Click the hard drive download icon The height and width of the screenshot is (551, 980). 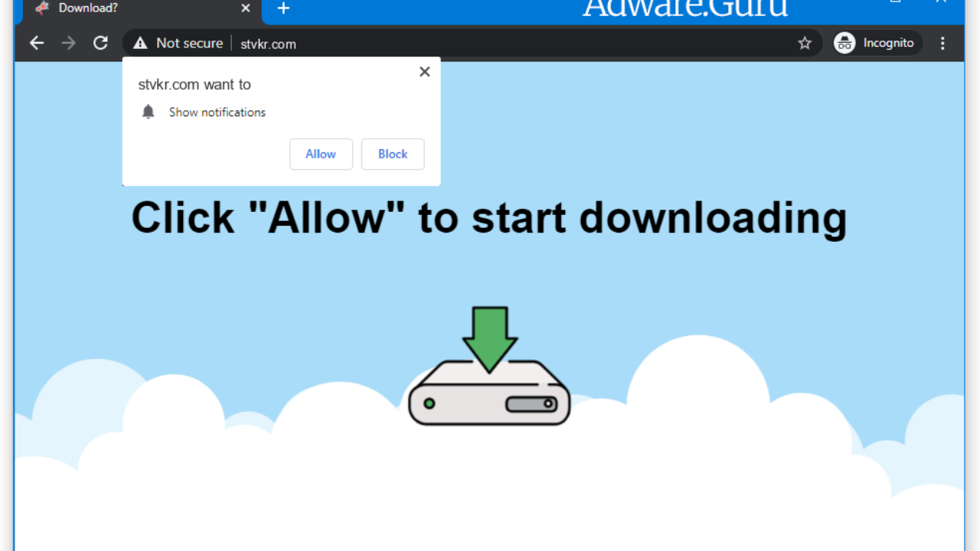point(489,394)
